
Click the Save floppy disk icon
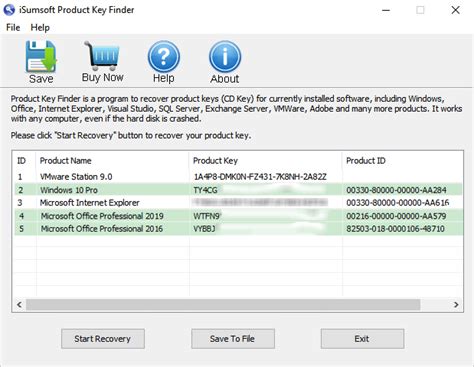point(41,57)
